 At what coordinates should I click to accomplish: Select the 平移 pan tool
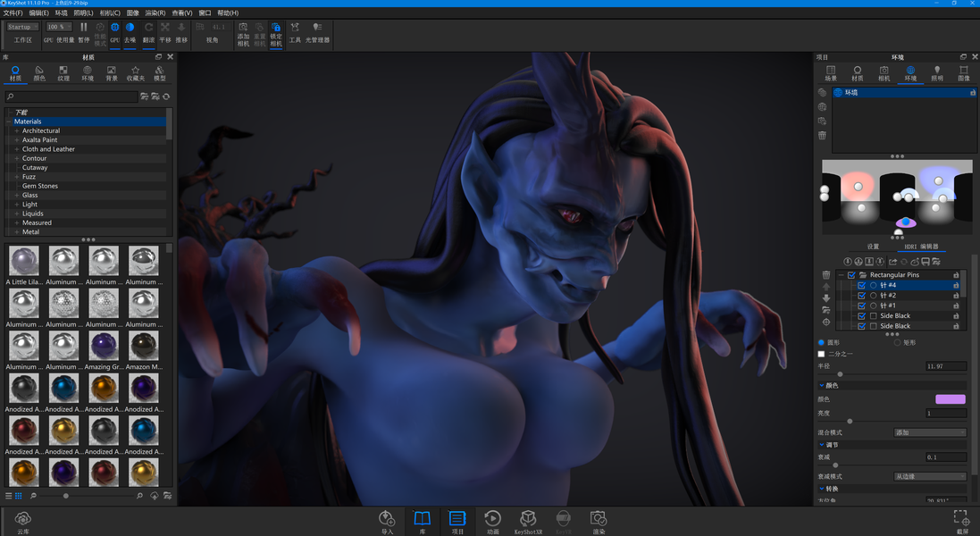[x=165, y=32]
